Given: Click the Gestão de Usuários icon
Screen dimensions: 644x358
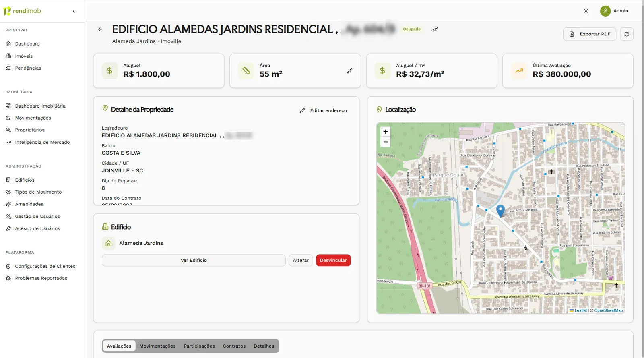Looking at the screenshot, I should [x=8, y=216].
